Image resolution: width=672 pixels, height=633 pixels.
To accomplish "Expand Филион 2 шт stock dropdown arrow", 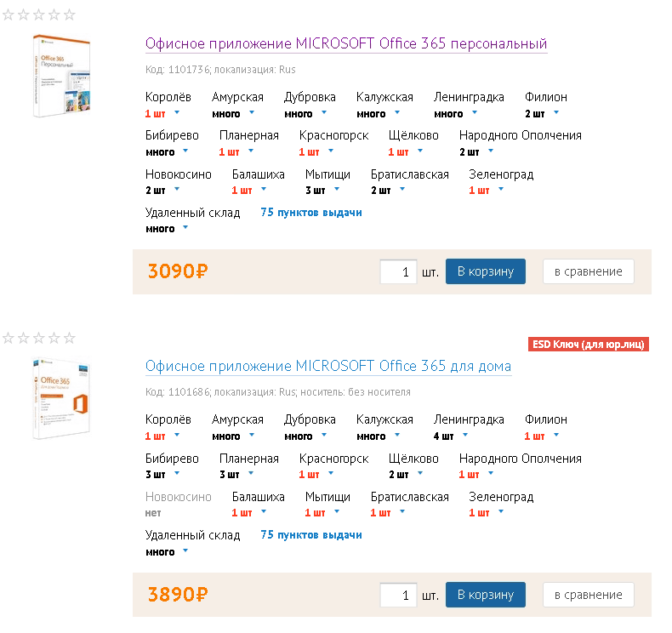I will 555,112.
